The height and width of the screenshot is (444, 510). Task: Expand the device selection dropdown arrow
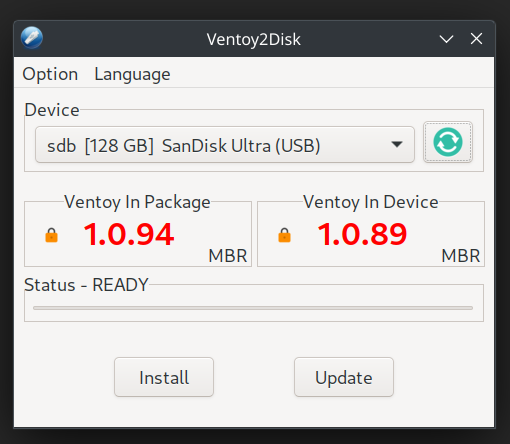397,144
